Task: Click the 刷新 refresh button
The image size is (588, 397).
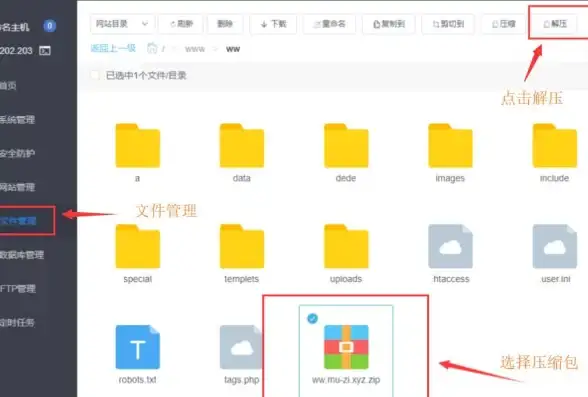Action: pos(181,24)
